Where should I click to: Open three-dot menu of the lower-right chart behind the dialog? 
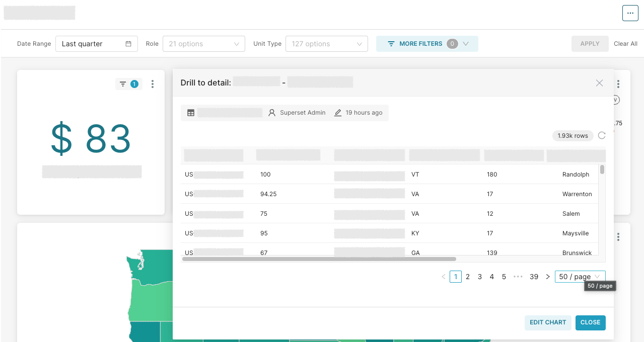click(618, 237)
